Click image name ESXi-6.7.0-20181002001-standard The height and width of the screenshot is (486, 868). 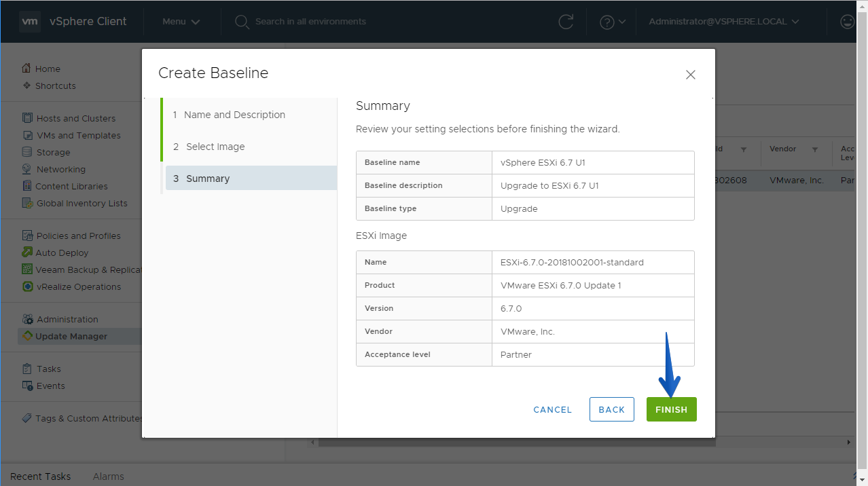(572, 262)
